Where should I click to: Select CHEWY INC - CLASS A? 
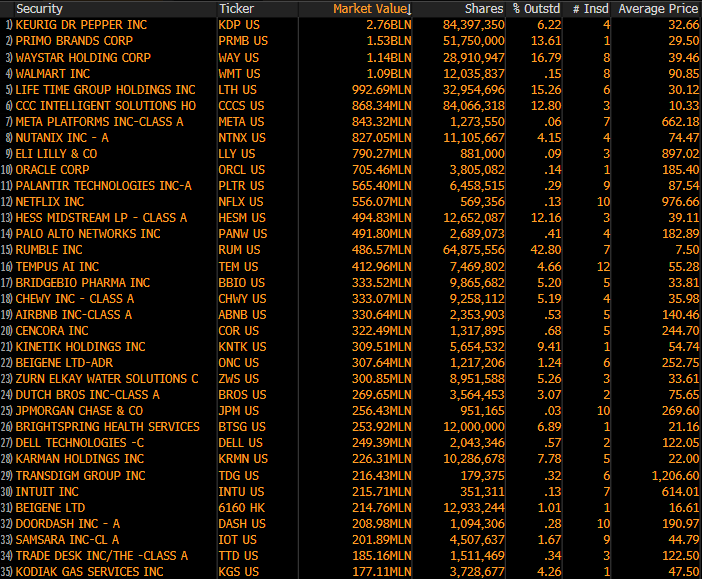[75, 299]
